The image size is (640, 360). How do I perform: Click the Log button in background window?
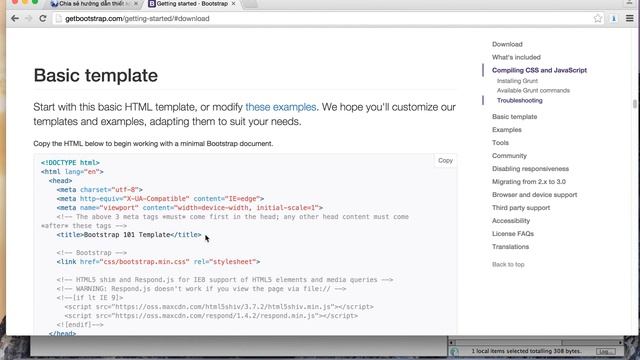point(605,351)
